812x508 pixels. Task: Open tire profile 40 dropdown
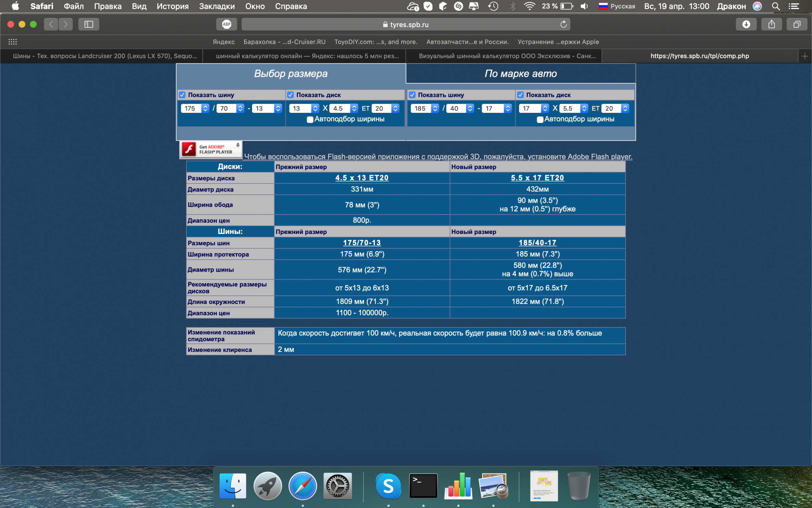[x=460, y=108]
